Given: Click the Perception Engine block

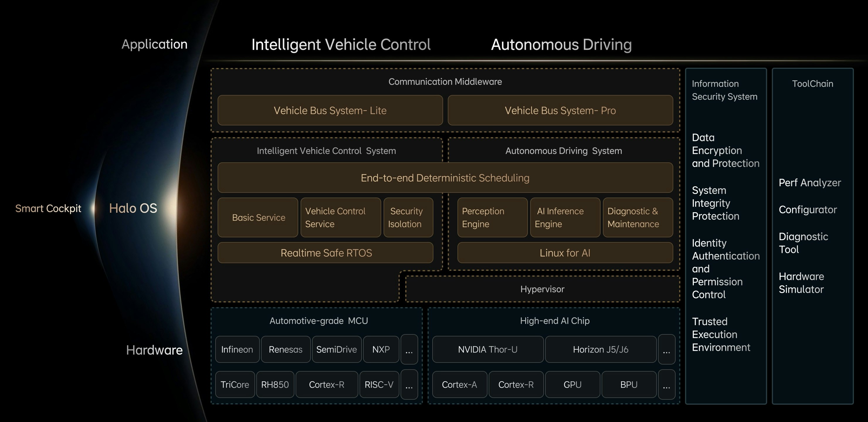Looking at the screenshot, I should [492, 217].
